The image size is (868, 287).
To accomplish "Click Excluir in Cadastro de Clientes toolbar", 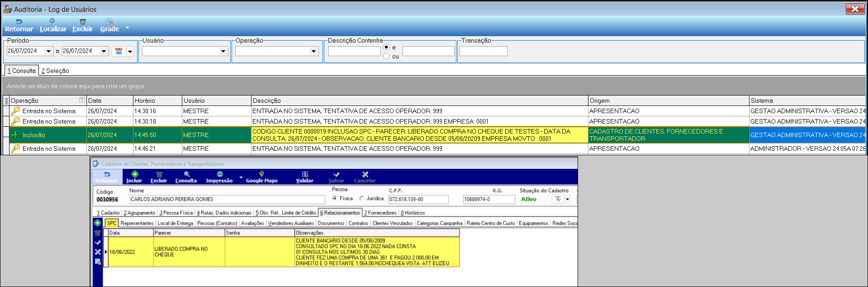I will (x=159, y=177).
